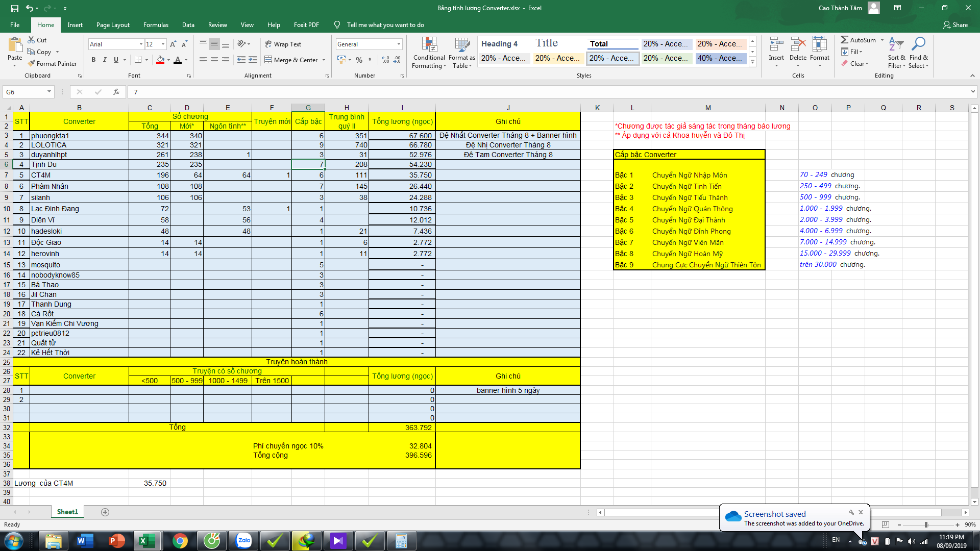The image size is (980, 551).
Task: Click Increase Decimal icon
Action: (x=386, y=60)
